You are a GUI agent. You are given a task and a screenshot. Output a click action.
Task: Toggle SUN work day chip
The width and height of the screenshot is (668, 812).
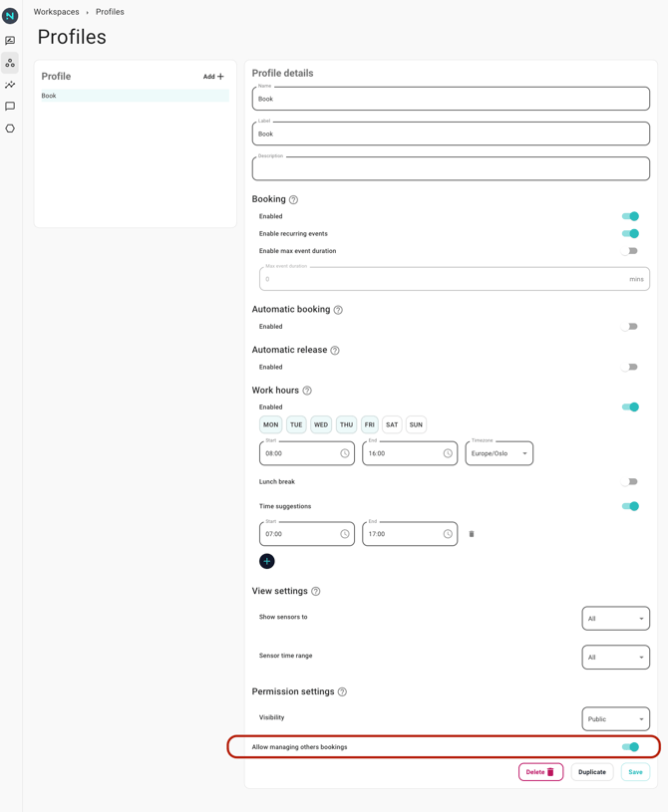[x=416, y=424]
